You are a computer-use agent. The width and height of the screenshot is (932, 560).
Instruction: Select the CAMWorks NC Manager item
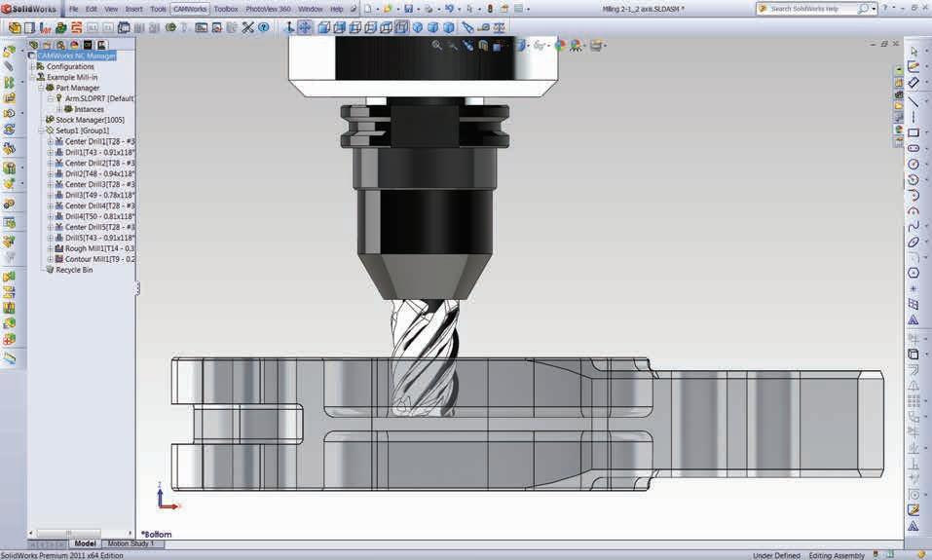tap(76, 56)
